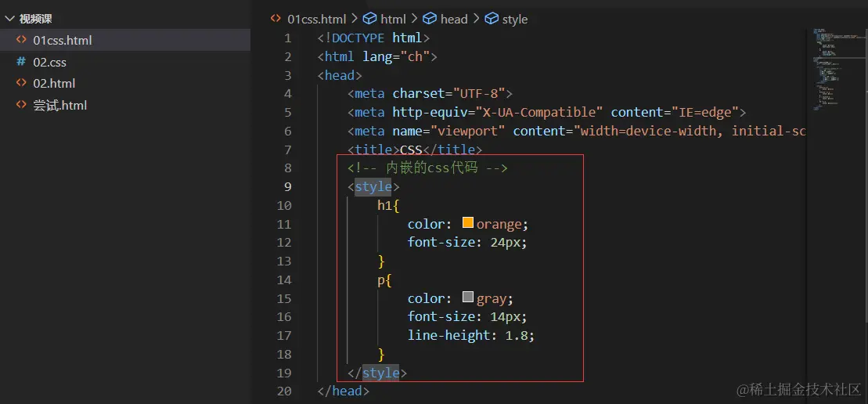
Task: Open the orange color swatch picker
Action: click(468, 222)
